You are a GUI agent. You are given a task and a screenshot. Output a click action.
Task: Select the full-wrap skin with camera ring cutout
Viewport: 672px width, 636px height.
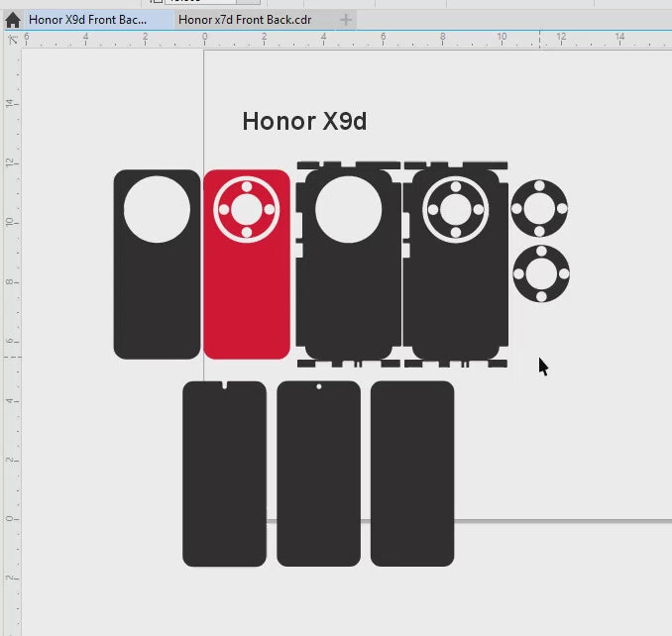tap(455, 297)
